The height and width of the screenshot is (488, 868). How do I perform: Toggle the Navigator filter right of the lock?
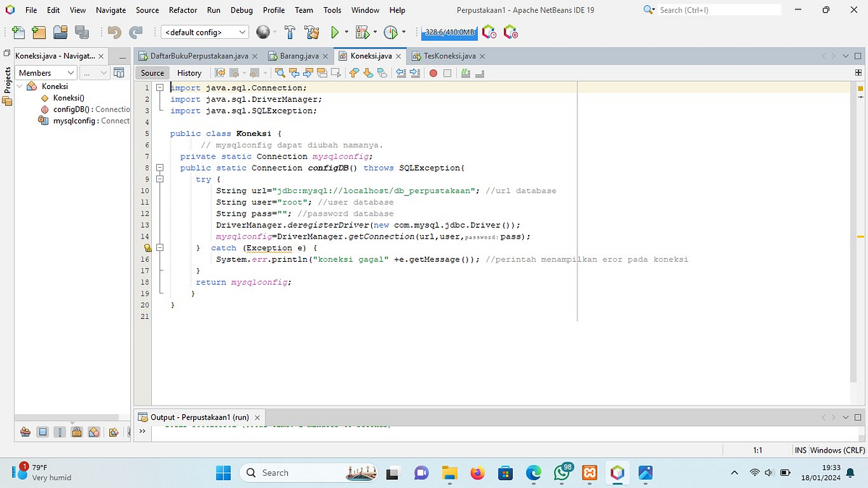pyautogui.click(x=95, y=432)
